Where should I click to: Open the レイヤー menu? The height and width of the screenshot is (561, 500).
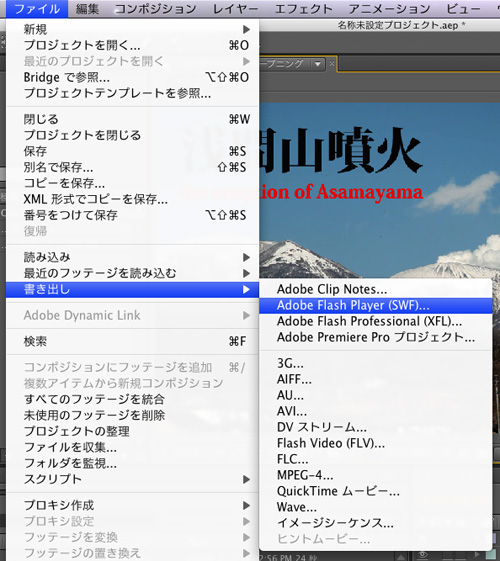[x=235, y=9]
